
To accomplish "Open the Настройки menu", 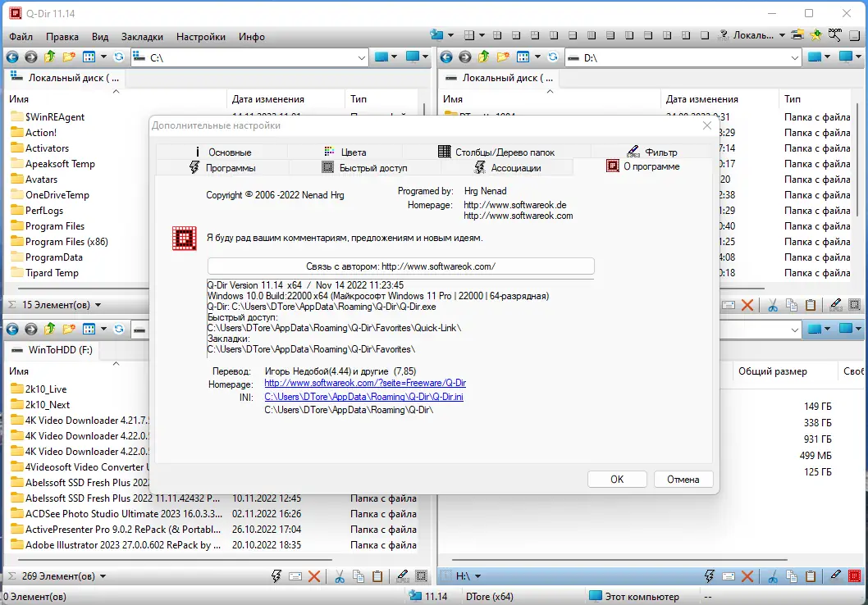I will tap(201, 37).
